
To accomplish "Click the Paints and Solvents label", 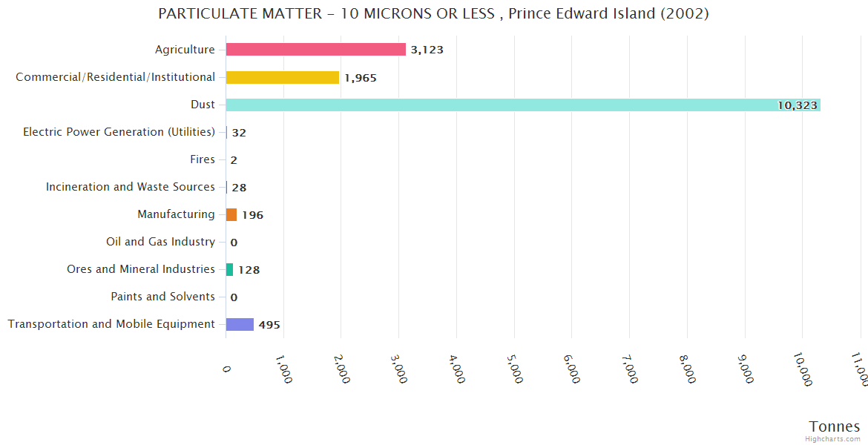I will pos(162,297).
